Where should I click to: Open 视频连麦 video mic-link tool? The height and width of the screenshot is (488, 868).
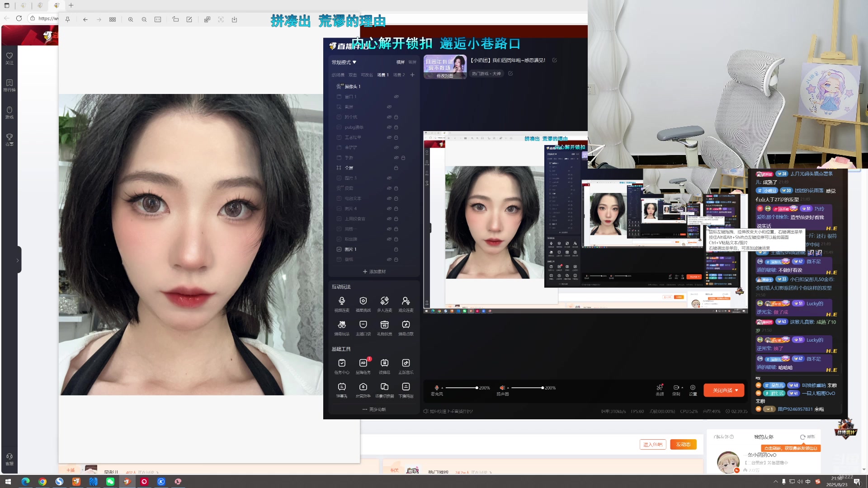tap(342, 304)
